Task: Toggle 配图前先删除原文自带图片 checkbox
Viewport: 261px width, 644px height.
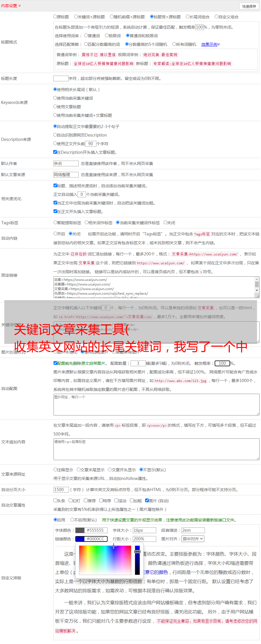Action: tap(55, 363)
